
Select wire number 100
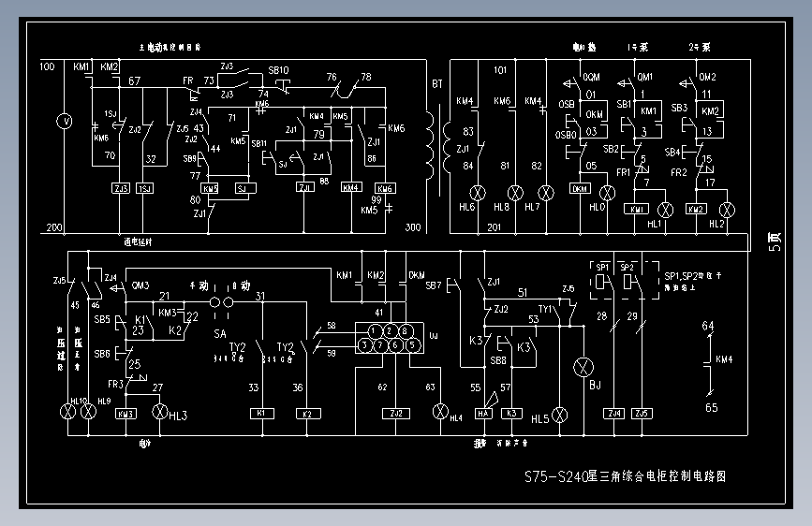(47, 66)
